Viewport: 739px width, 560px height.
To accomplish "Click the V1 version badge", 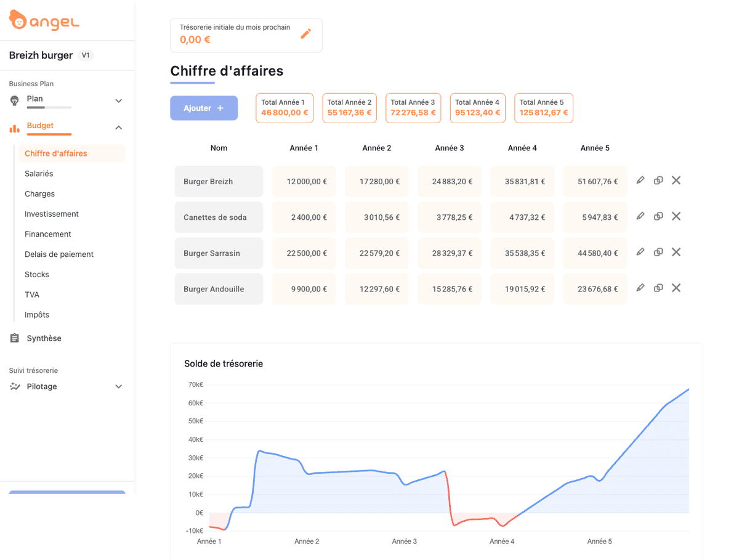I will (x=86, y=55).
